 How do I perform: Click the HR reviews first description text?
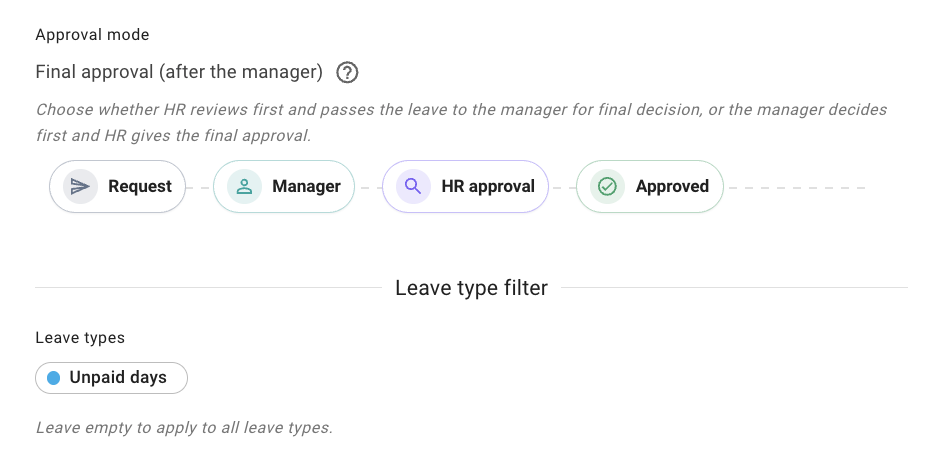(x=461, y=122)
